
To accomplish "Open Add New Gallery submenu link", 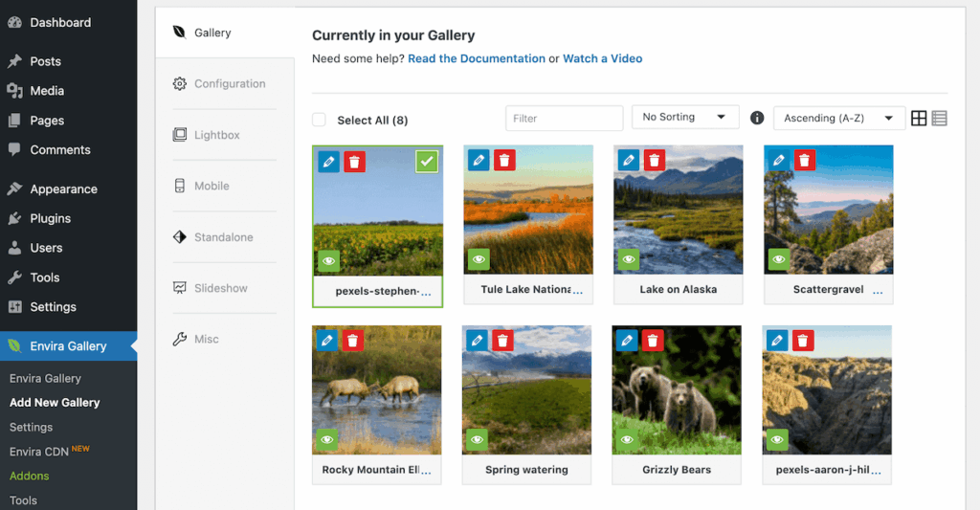I will click(55, 403).
